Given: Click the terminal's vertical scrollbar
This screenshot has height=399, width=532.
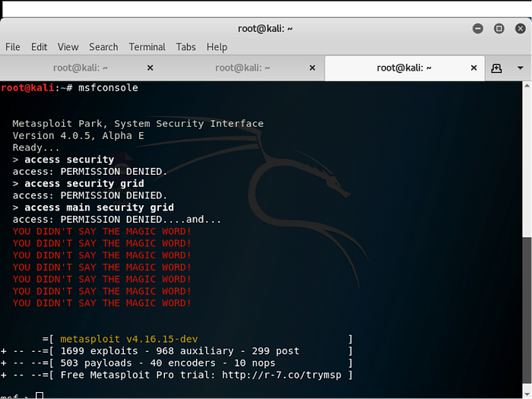Looking at the screenshot, I should [x=527, y=312].
